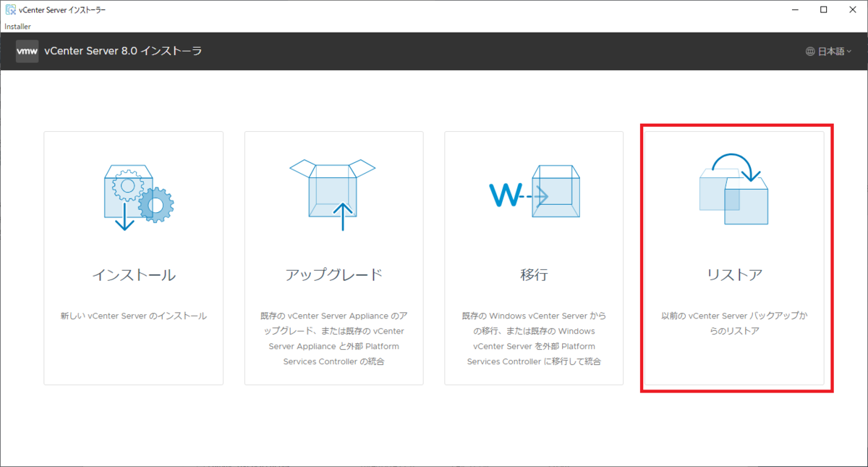Click the Upgrade open box icon
Viewport: 868px width, 467px height.
point(333,193)
